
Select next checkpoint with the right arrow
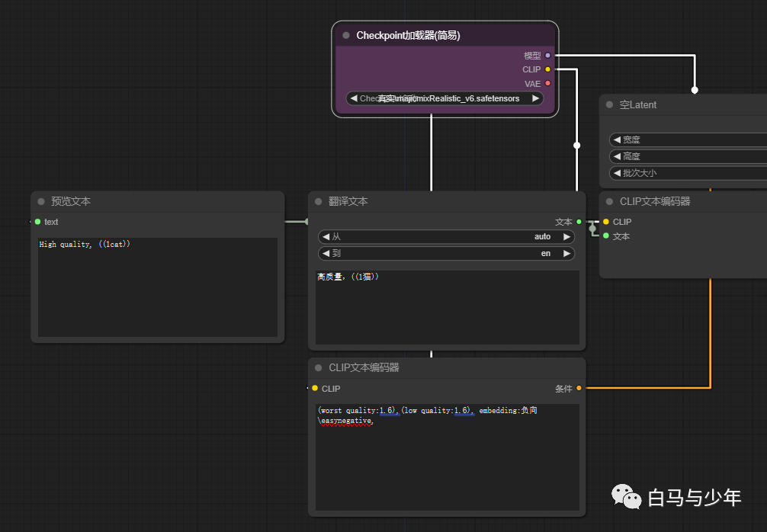535,98
